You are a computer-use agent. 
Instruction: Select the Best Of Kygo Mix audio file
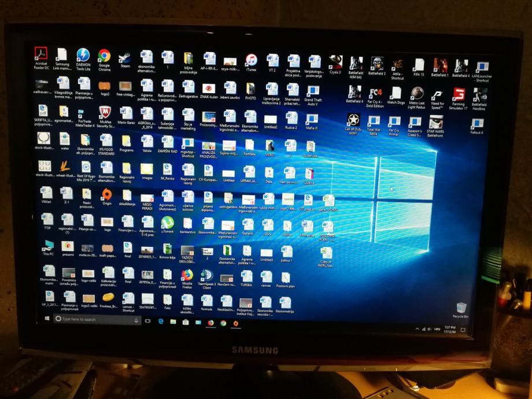[86, 171]
